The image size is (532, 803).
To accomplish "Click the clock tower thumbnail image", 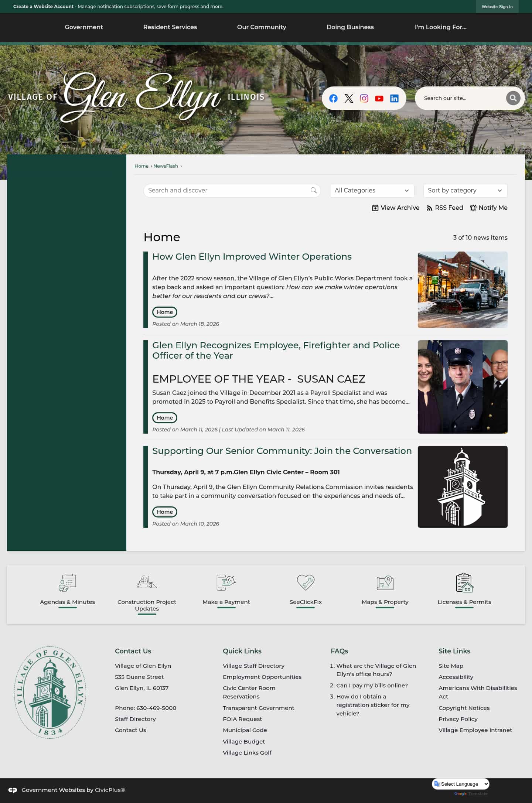I will 463,487.
